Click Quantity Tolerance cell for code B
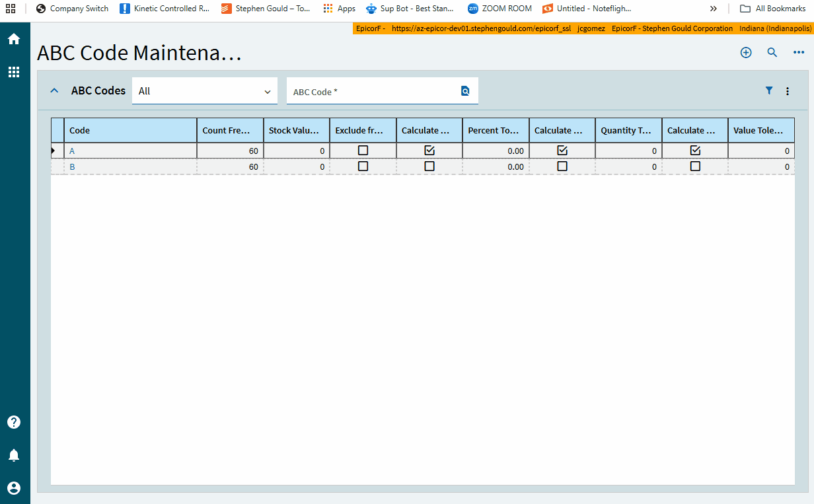 (x=628, y=166)
